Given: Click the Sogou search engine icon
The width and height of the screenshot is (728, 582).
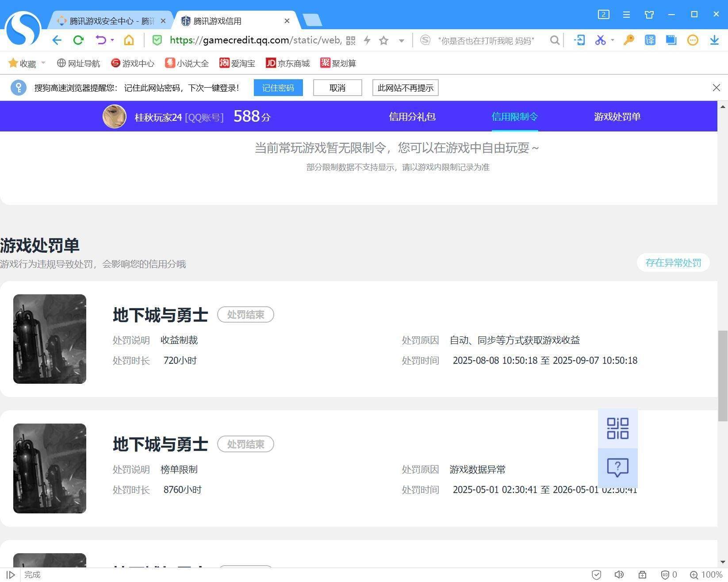Looking at the screenshot, I should coord(425,40).
